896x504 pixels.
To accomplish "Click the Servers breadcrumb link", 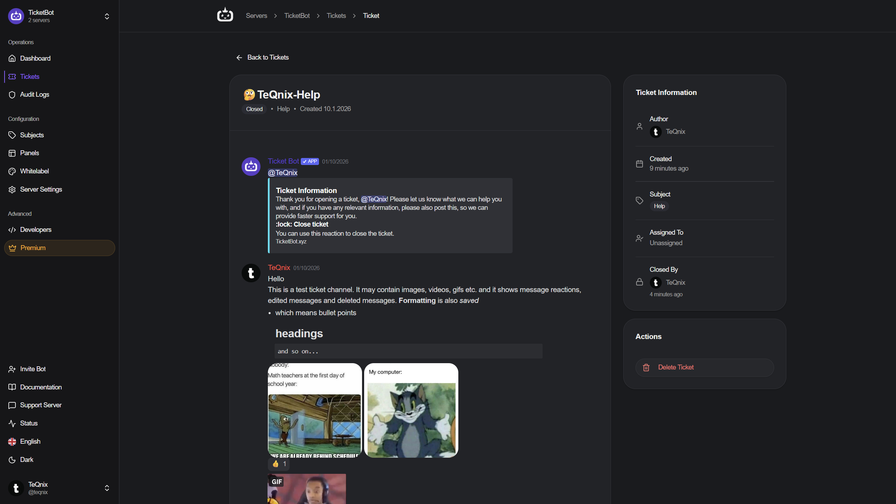I will coord(256,16).
